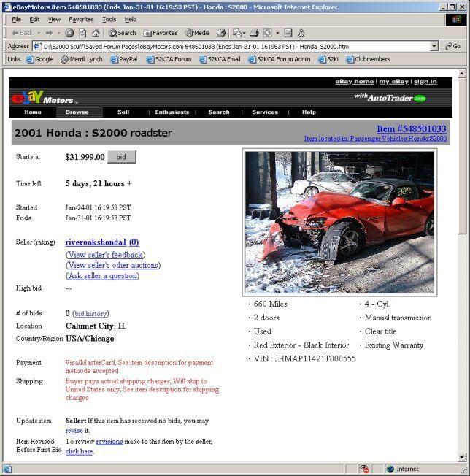Select the Enthusiasts tab in eBay navigation
470x476 pixels.
pos(172,112)
